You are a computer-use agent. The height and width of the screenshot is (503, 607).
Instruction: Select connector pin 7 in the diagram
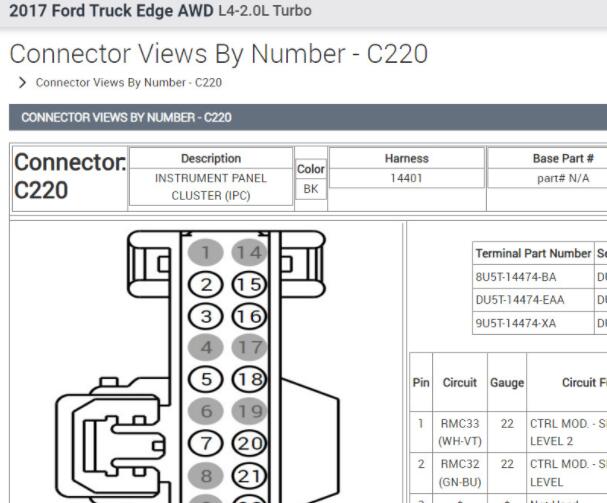point(206,443)
